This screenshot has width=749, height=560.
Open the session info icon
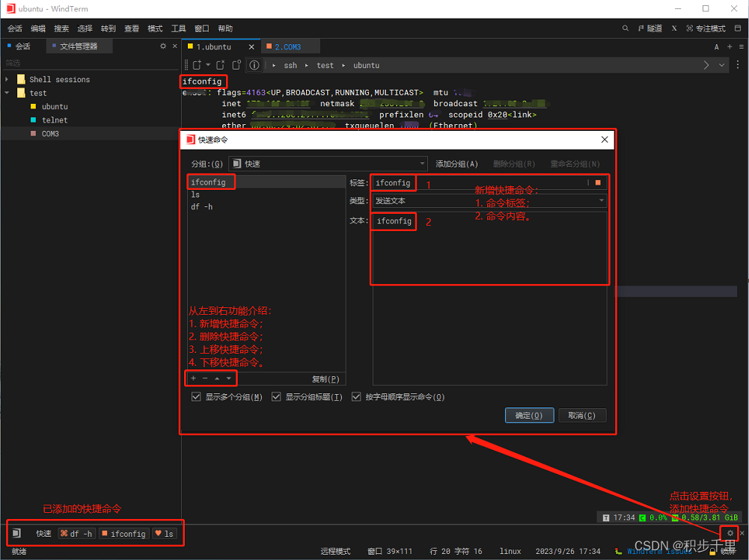pos(254,65)
